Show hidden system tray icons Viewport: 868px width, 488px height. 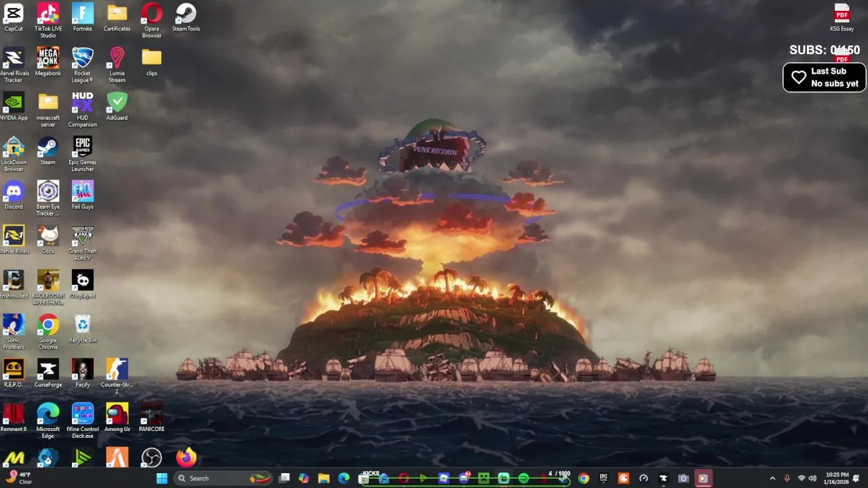click(x=772, y=479)
